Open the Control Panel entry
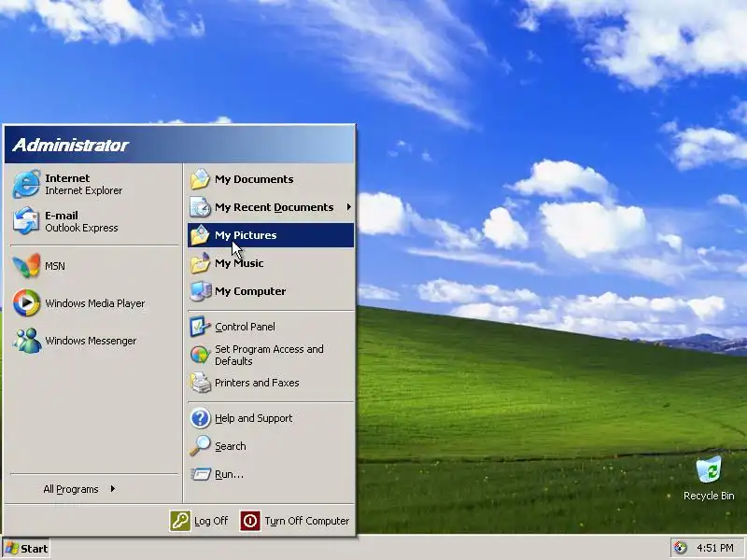This screenshot has height=560, width=747. pos(271,327)
